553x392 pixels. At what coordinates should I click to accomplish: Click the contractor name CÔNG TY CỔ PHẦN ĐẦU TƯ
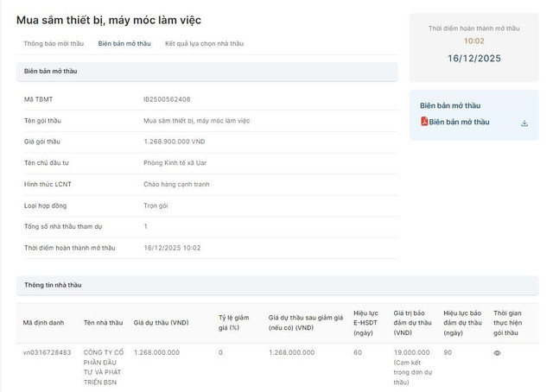[x=103, y=367]
